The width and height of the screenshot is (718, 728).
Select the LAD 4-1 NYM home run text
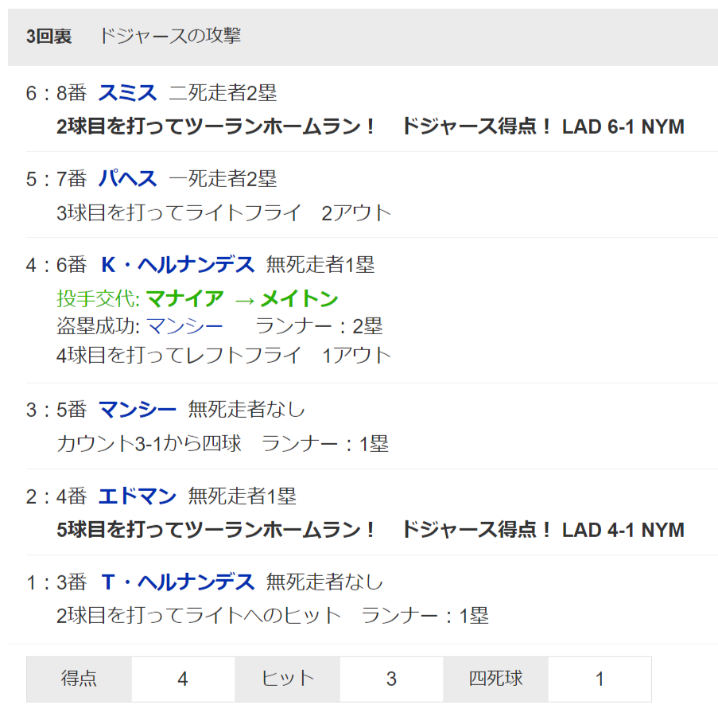pos(623,531)
